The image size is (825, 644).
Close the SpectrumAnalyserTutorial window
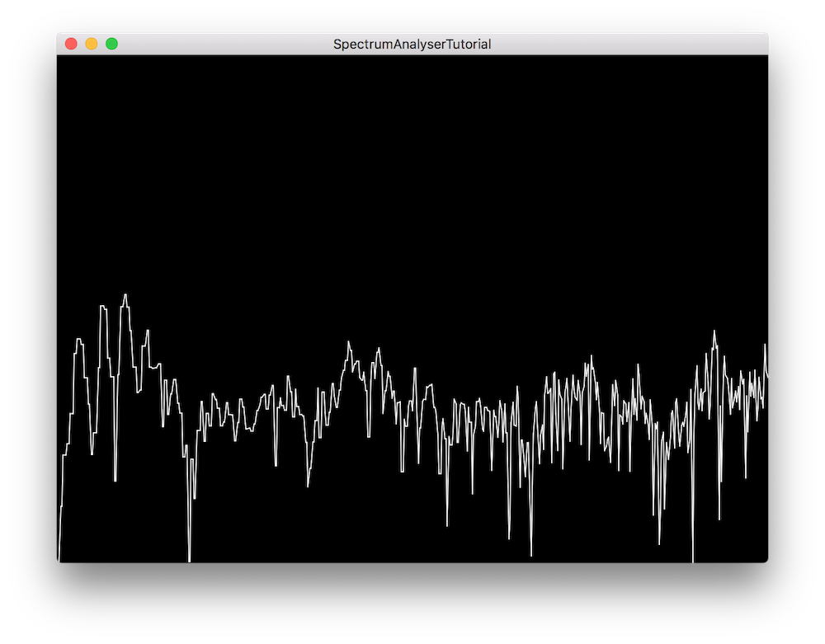coord(71,44)
